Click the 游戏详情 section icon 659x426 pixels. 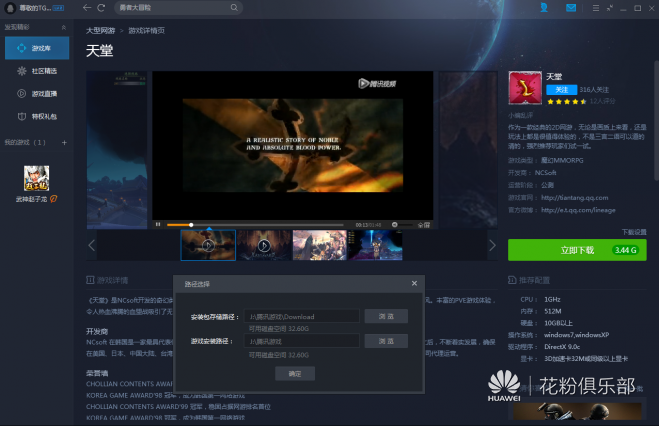[90, 280]
